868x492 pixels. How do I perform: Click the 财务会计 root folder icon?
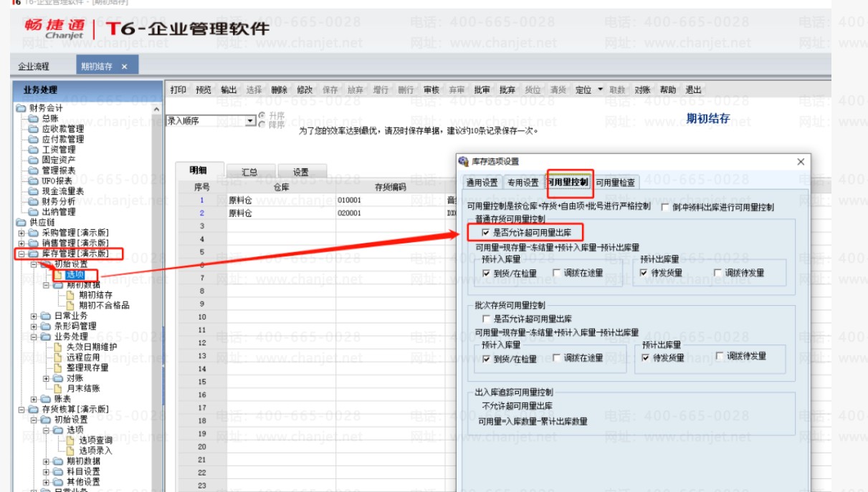tap(22, 108)
